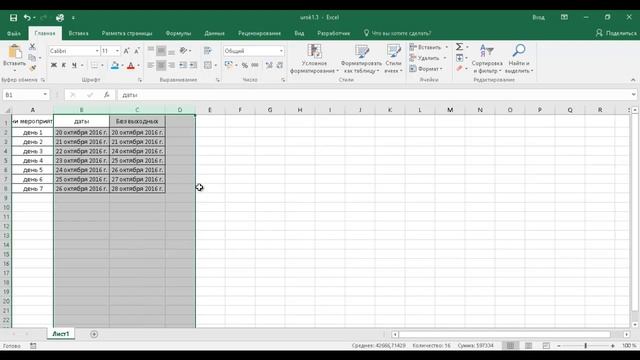Decrease the font size
This screenshot has height=360, width=640.
137,51
